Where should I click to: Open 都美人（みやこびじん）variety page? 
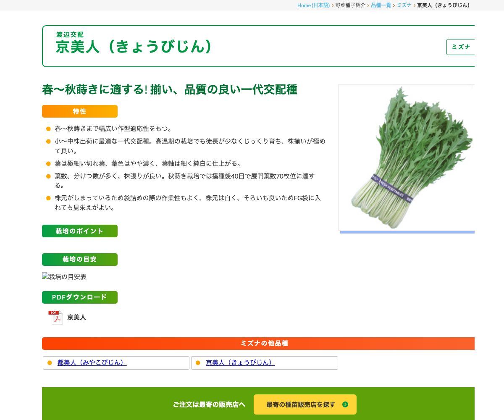click(92, 363)
